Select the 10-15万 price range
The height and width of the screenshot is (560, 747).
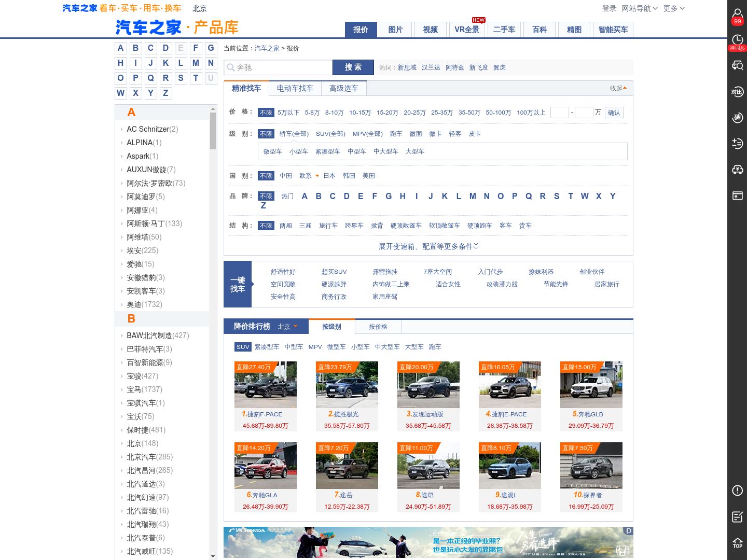pyautogui.click(x=360, y=113)
